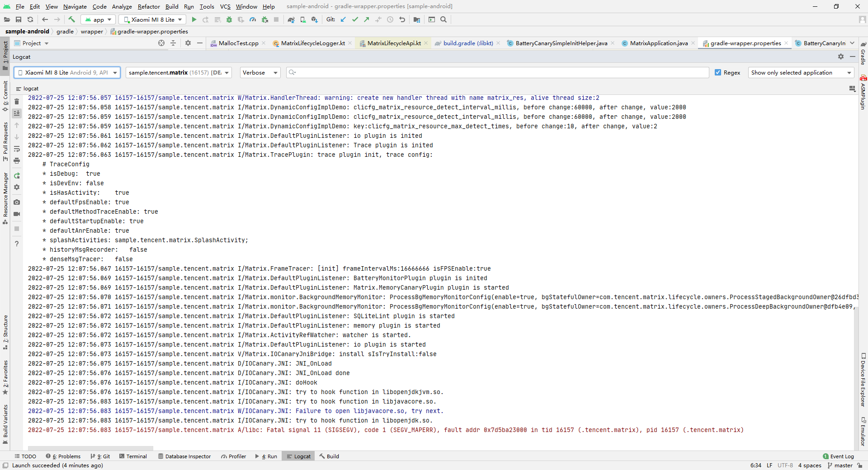
Task: Toggle the Regex checkbox
Action: [x=718, y=72]
